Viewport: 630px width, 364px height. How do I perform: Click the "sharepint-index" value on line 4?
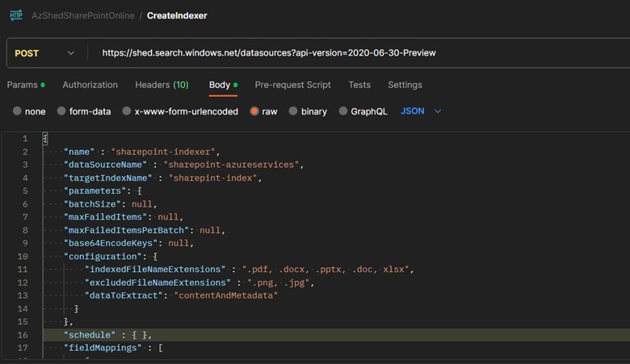(213, 178)
